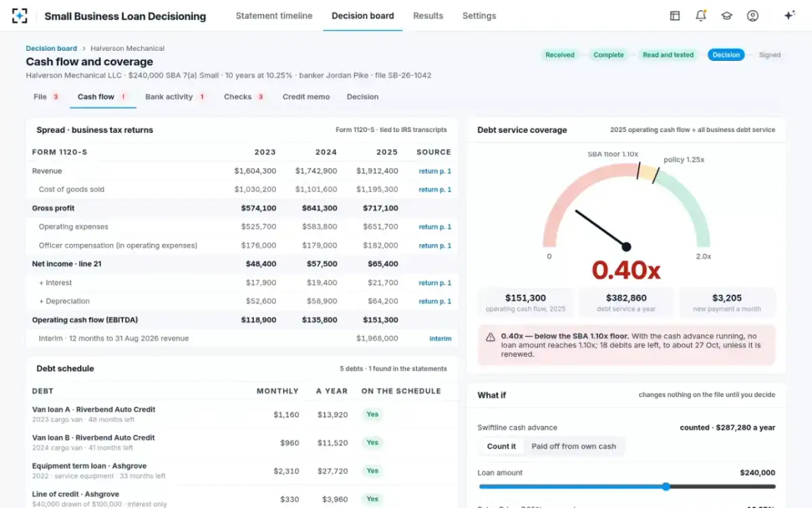Open the graduation cap help icon

[x=727, y=16]
